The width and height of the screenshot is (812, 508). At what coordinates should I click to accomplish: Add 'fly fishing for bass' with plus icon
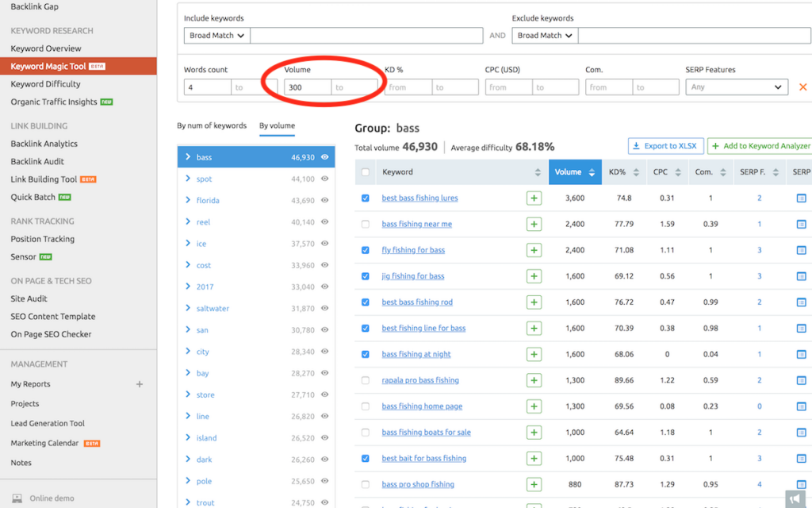pyautogui.click(x=534, y=250)
